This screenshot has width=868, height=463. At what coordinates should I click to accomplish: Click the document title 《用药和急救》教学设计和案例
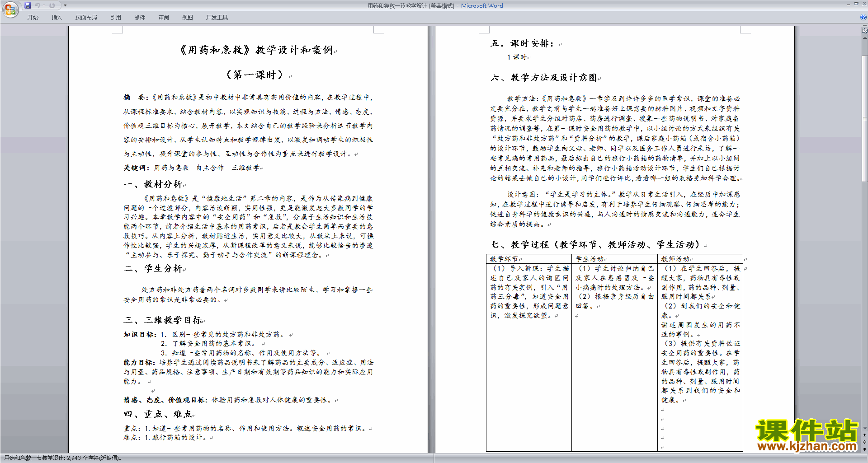pyautogui.click(x=256, y=50)
